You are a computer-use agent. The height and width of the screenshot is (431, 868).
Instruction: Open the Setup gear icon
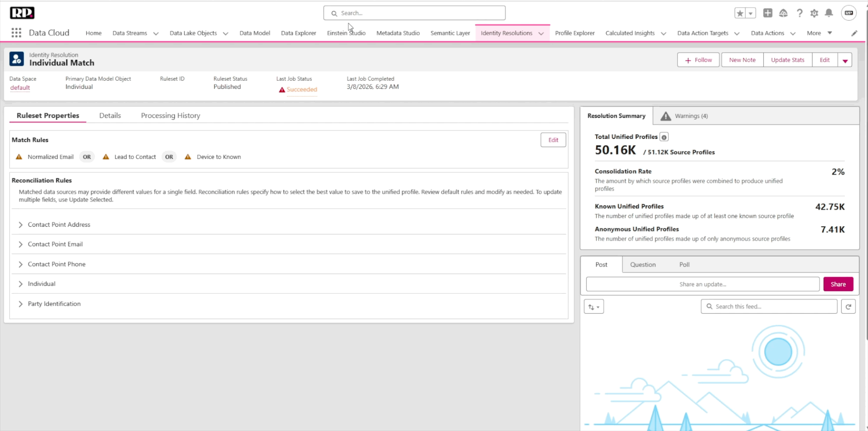tap(814, 13)
